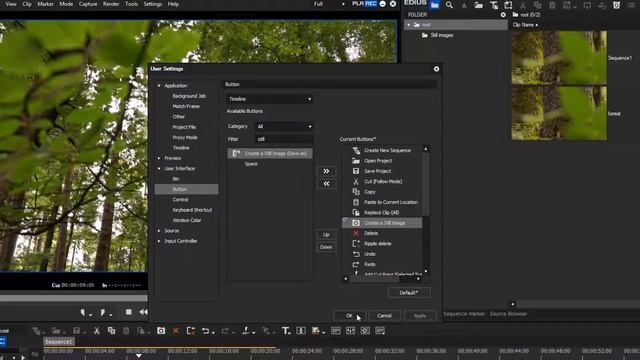Select Background Job in settings tree
This screenshot has height=360, width=640.
[x=189, y=96]
